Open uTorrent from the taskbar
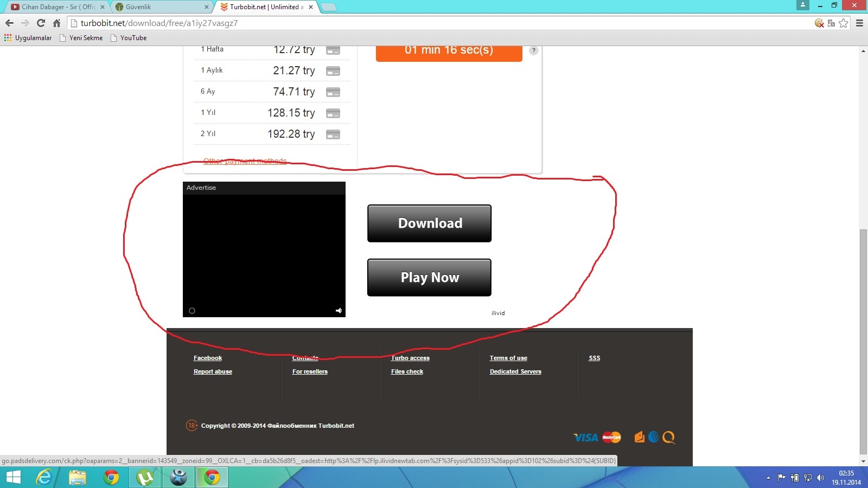Image resolution: width=868 pixels, height=488 pixels. [145, 477]
